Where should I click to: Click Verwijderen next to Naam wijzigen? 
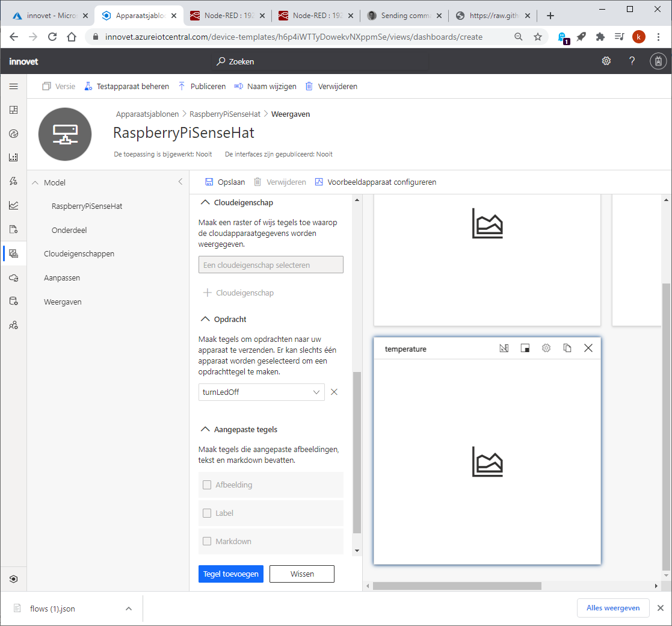pyautogui.click(x=331, y=87)
